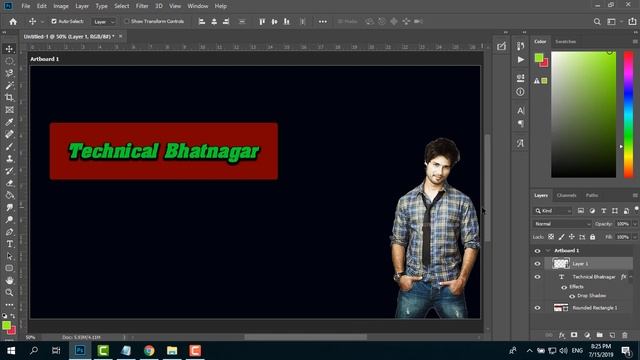640x360 pixels.
Task: Hide Rounded Rectangle 1 layer
Action: click(537, 308)
